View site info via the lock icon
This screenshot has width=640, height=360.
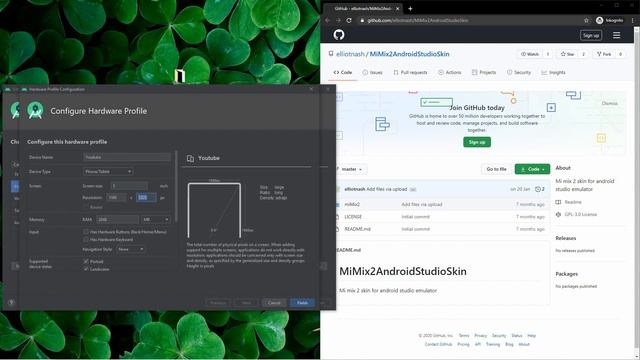coord(362,20)
